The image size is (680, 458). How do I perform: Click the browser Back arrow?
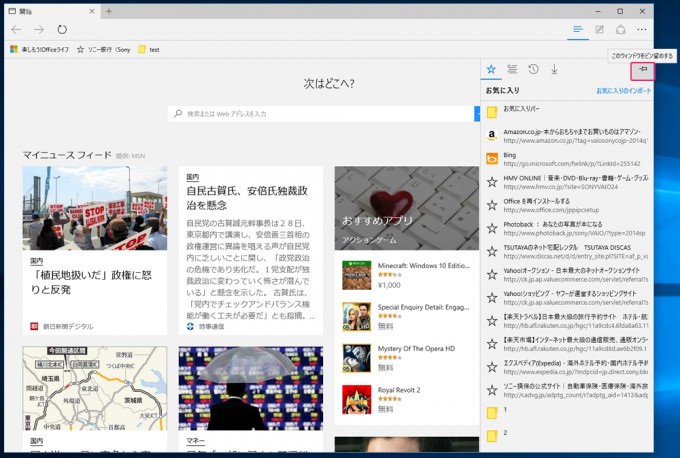click(16, 29)
